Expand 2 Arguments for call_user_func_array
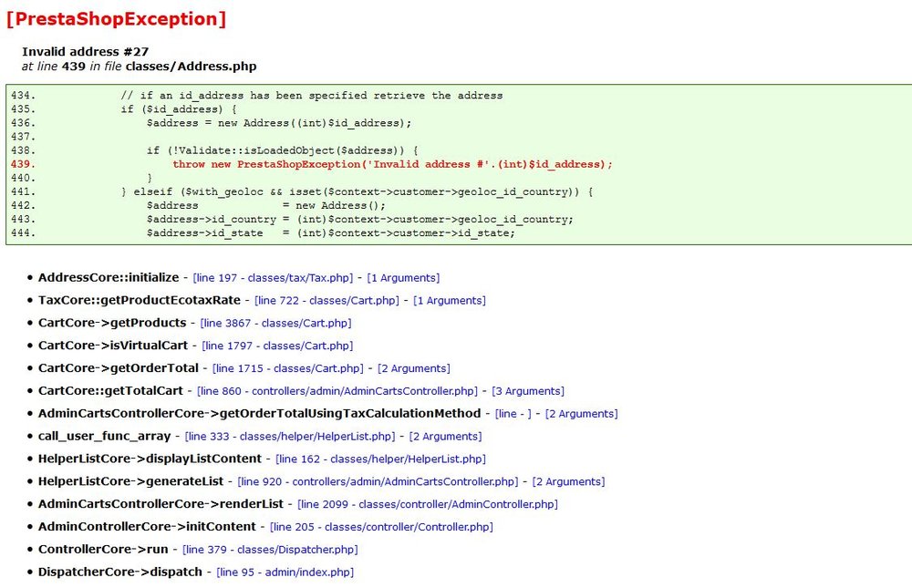The height and width of the screenshot is (588, 912). pos(446,437)
